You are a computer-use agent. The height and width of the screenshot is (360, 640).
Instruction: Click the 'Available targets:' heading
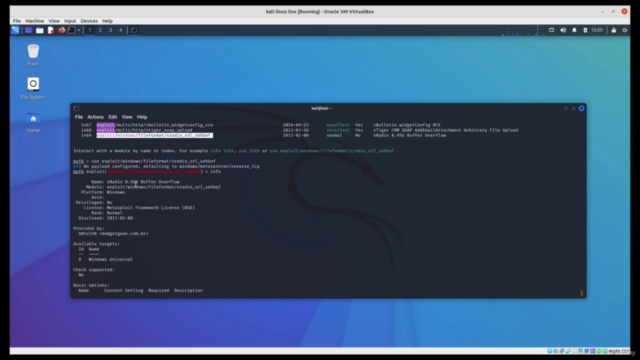tap(96, 244)
